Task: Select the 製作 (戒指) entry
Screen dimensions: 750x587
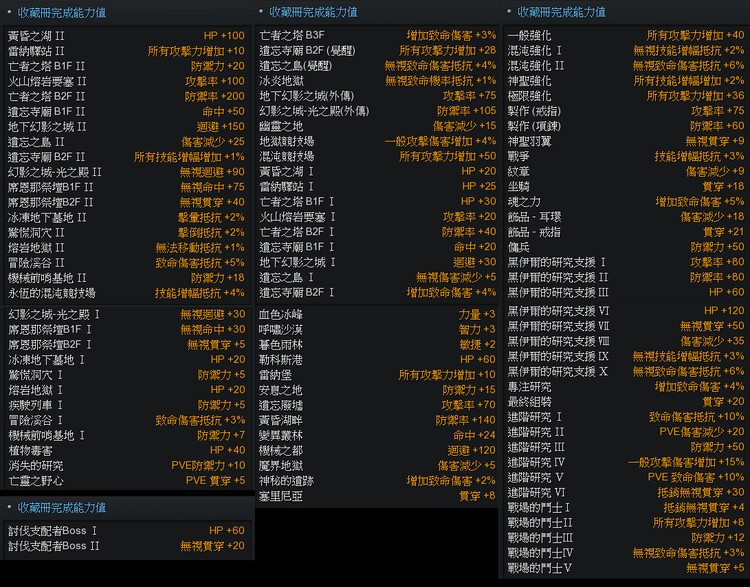Action: (x=534, y=111)
